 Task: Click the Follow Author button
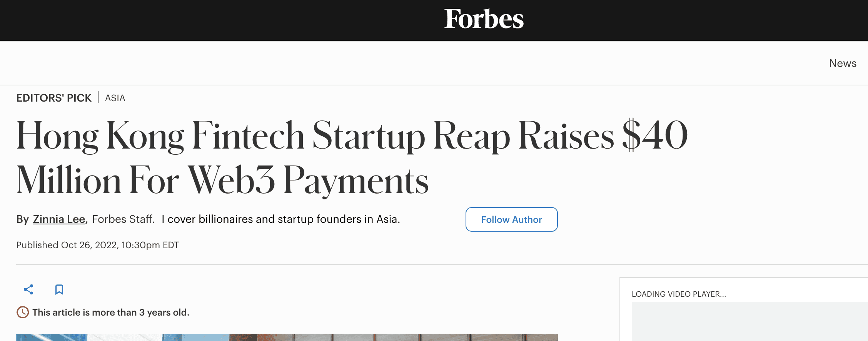pyautogui.click(x=511, y=219)
